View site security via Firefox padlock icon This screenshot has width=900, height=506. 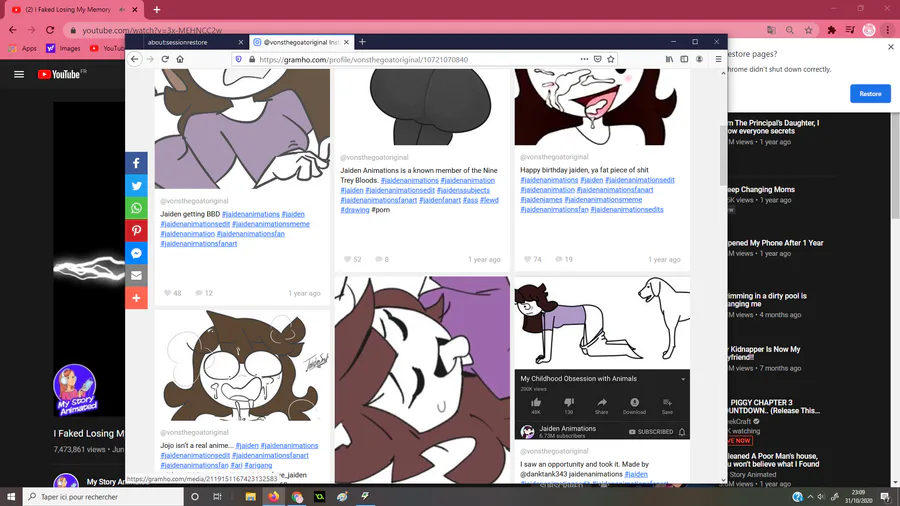[x=251, y=59]
